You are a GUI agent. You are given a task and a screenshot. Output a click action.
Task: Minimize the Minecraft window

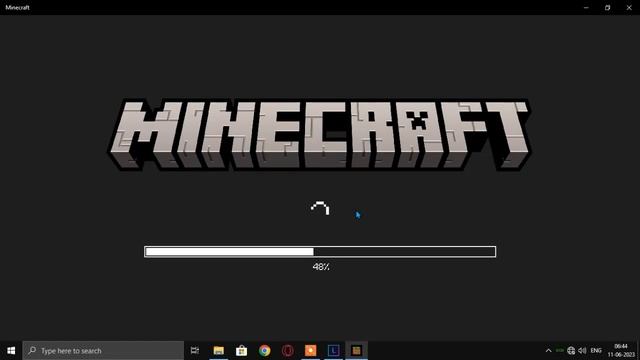(586, 7)
